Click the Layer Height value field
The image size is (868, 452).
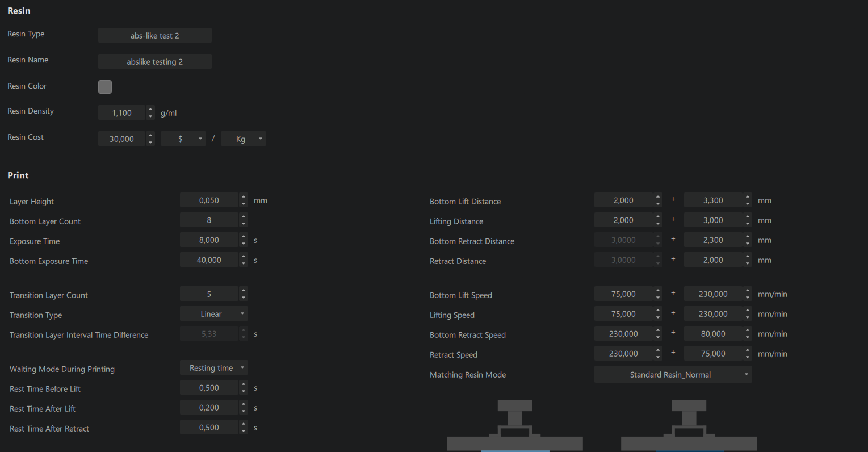click(209, 200)
